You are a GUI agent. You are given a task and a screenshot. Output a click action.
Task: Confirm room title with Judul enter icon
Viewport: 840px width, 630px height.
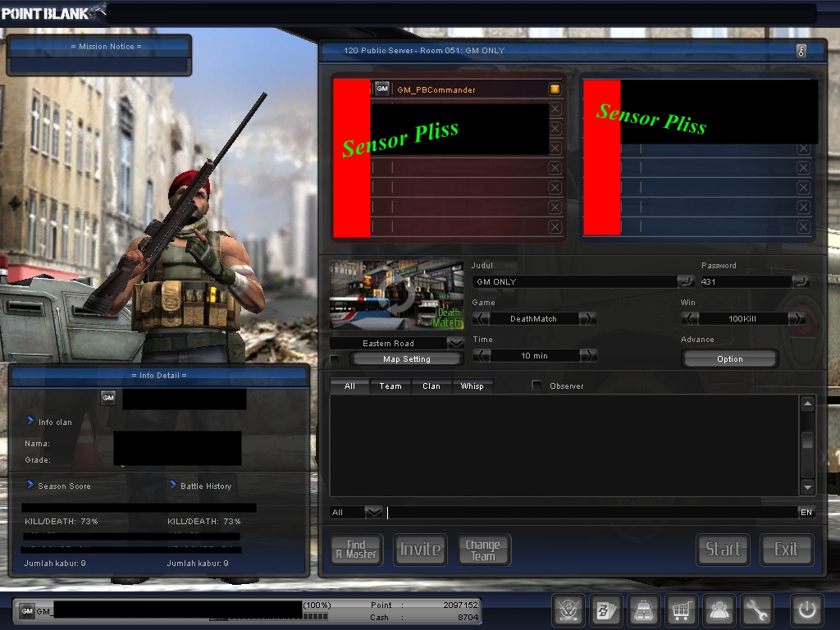coord(686,281)
